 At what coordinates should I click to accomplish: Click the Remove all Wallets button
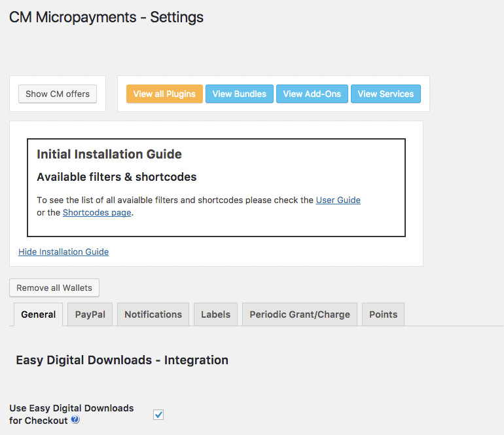pos(54,288)
